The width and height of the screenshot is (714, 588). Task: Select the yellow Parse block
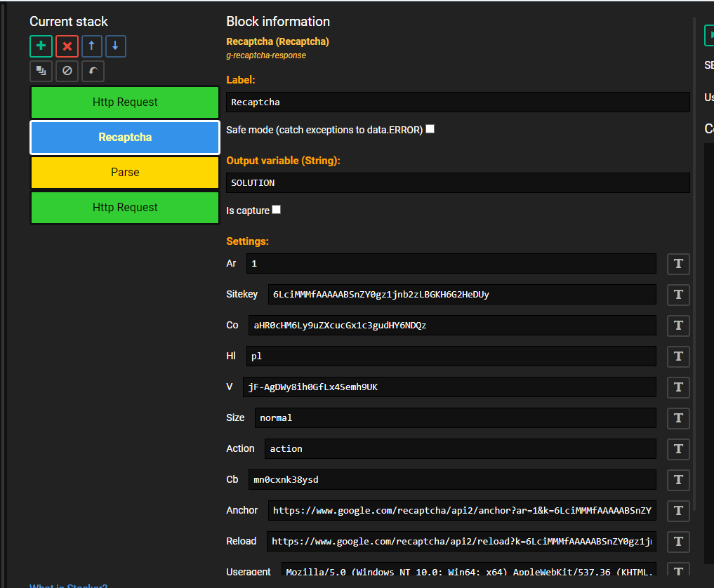[125, 173]
